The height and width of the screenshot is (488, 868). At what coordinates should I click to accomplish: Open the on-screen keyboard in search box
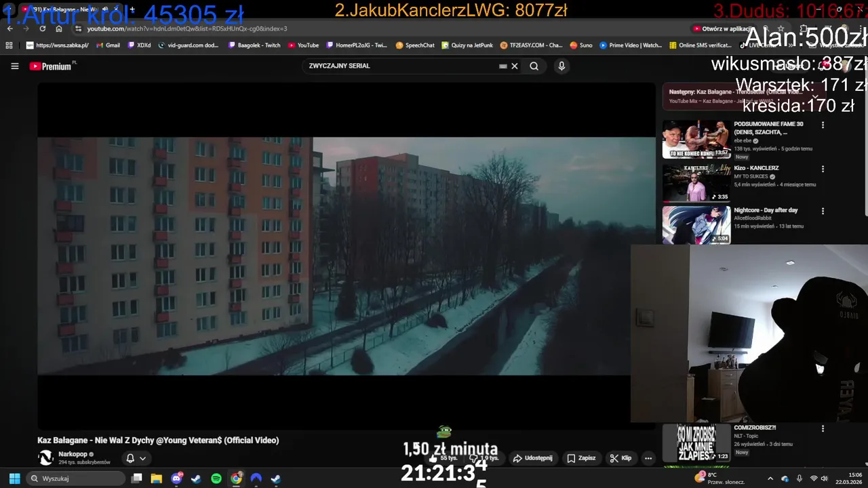click(x=502, y=66)
